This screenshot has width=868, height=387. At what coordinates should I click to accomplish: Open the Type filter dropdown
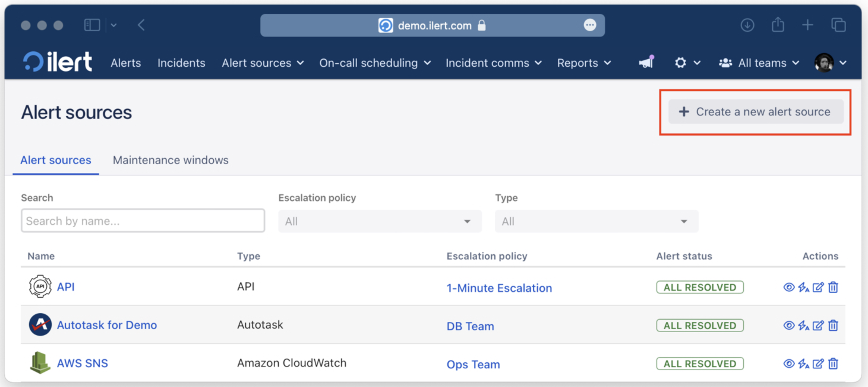click(x=596, y=221)
